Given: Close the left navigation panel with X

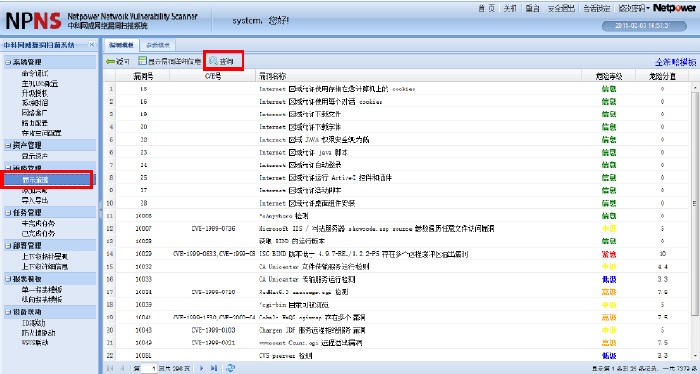Looking at the screenshot, I should tap(92, 45).
